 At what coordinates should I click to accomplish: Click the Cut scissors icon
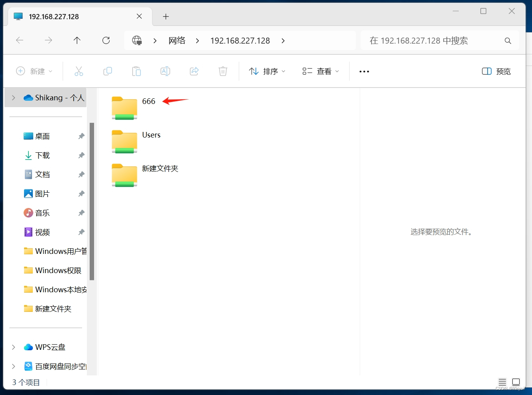point(79,72)
